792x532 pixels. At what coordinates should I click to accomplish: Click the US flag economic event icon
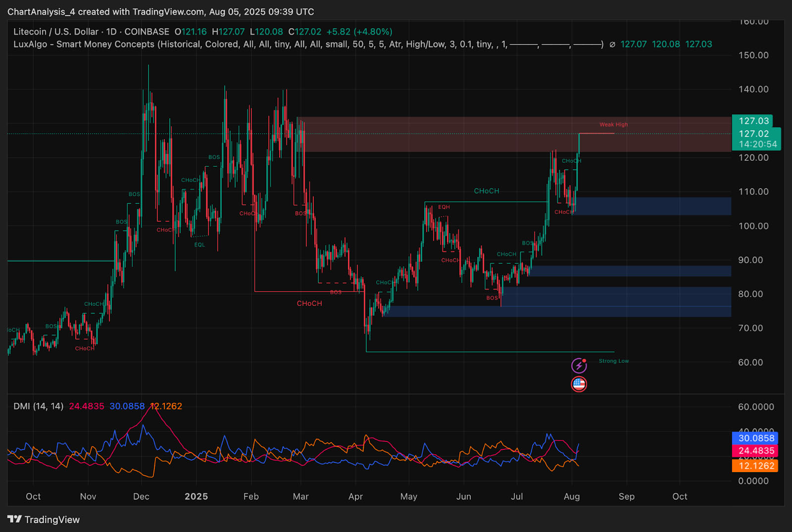click(x=579, y=384)
